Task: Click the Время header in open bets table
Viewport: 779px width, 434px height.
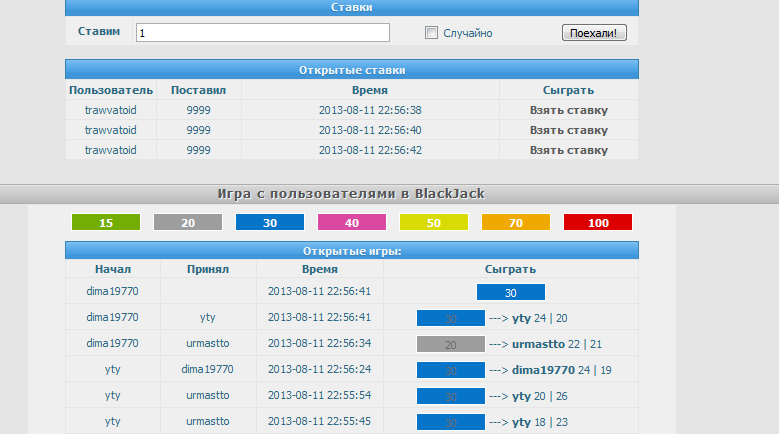Action: tap(370, 90)
